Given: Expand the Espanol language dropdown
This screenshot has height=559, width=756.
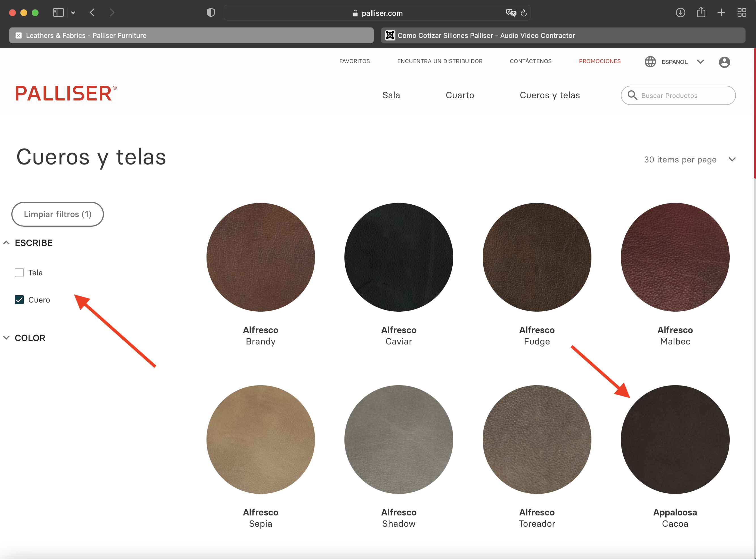Looking at the screenshot, I should pyautogui.click(x=700, y=62).
